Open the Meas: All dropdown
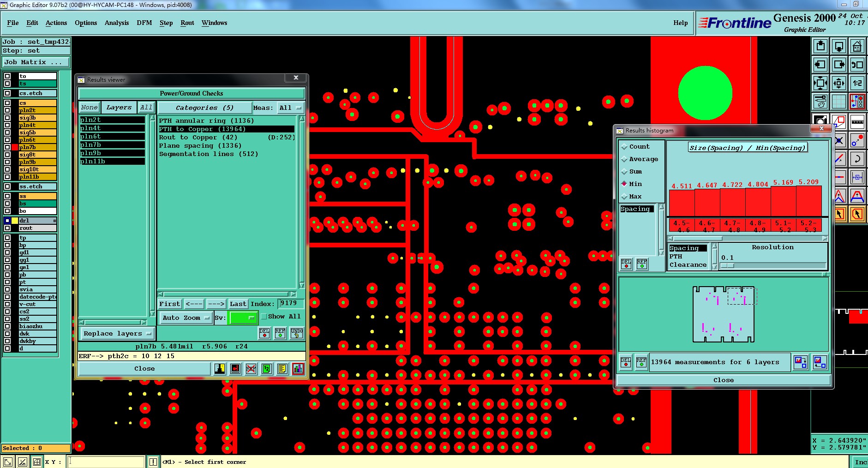Image resolution: width=868 pixels, height=468 pixels. pos(291,108)
